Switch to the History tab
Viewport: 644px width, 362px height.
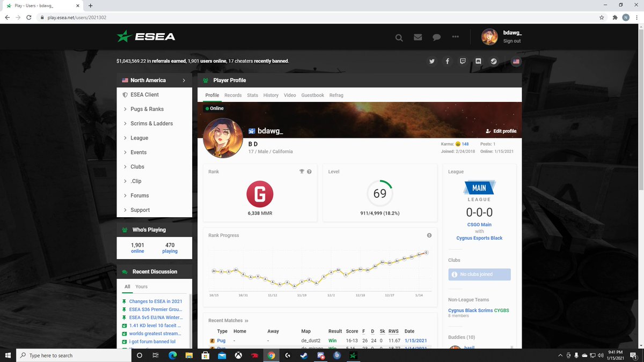tap(271, 95)
